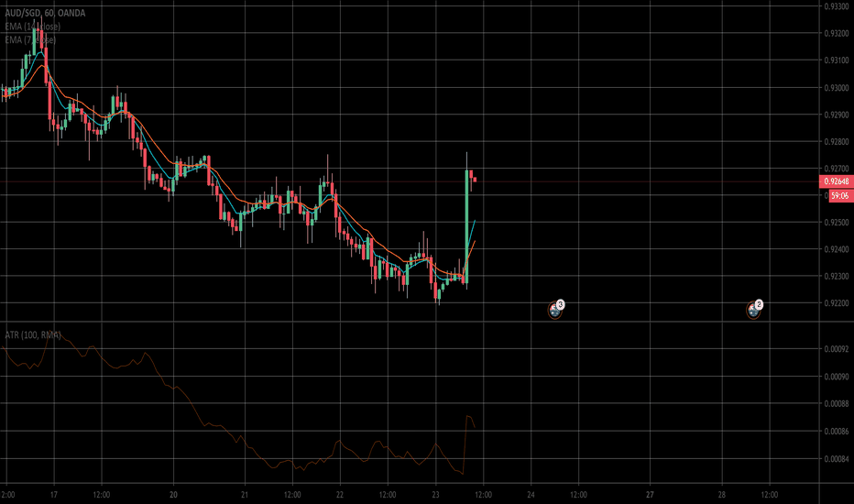Click the date label 22 on time axis
This screenshot has width=854, height=504.
[340, 495]
